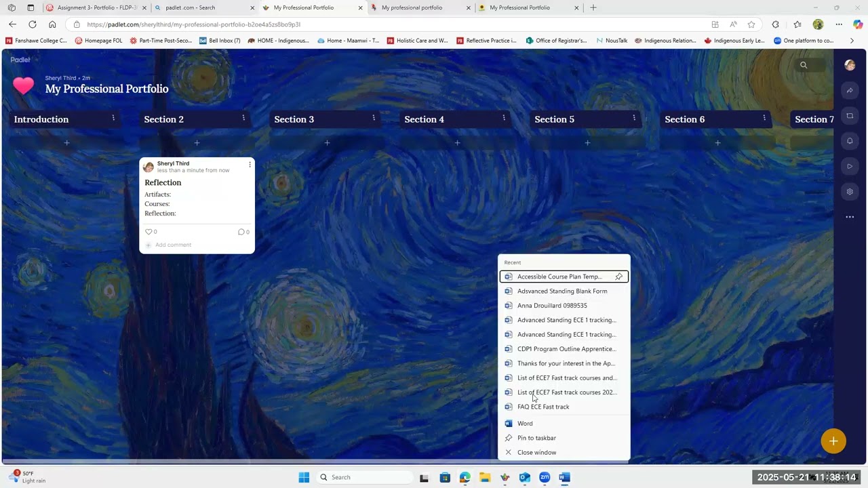Viewport: 868px width, 488px height.
Task: Close the padlet.com Search tab
Action: point(253,8)
